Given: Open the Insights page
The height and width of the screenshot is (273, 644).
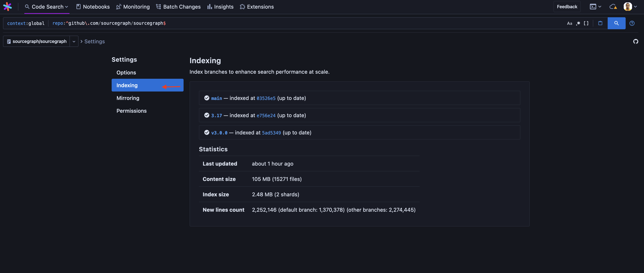Looking at the screenshot, I should tap(220, 7).
